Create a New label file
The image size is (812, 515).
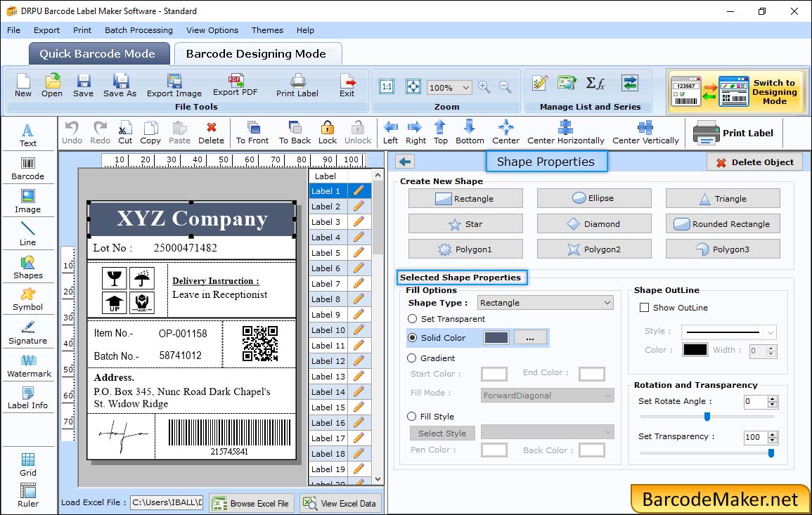[x=23, y=86]
